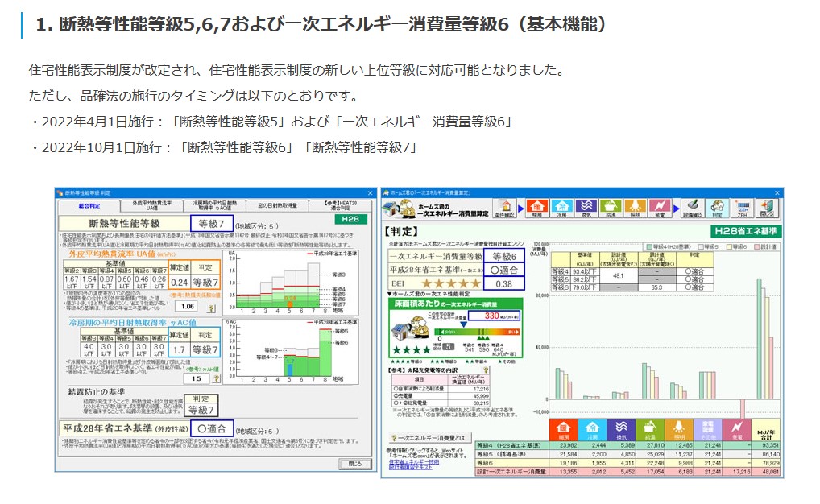The height and width of the screenshot is (504, 820).
Task: Close the 断熱等性能等級 判定 window
Action: 371,193
